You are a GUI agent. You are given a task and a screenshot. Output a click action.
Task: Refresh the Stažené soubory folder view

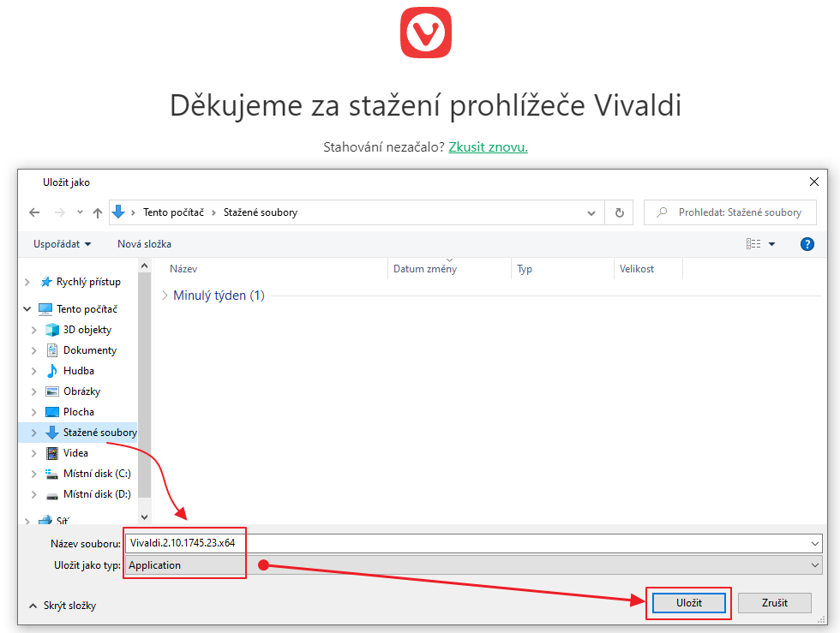(619, 212)
